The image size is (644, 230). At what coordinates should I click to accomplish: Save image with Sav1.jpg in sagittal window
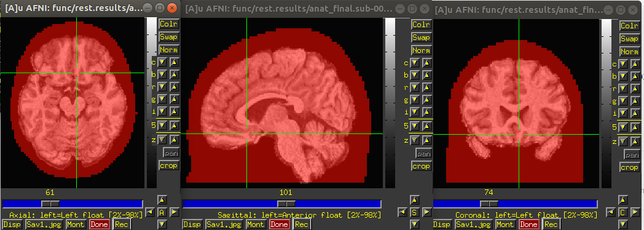point(224,224)
